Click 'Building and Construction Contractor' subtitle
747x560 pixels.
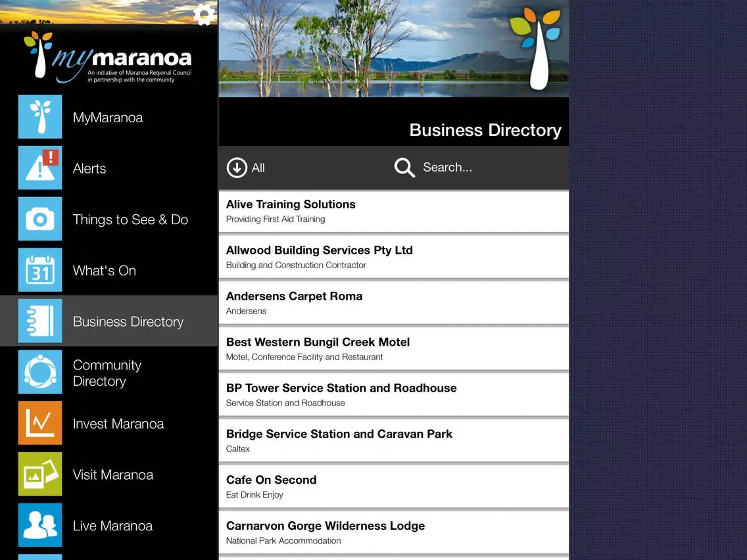pos(296,266)
